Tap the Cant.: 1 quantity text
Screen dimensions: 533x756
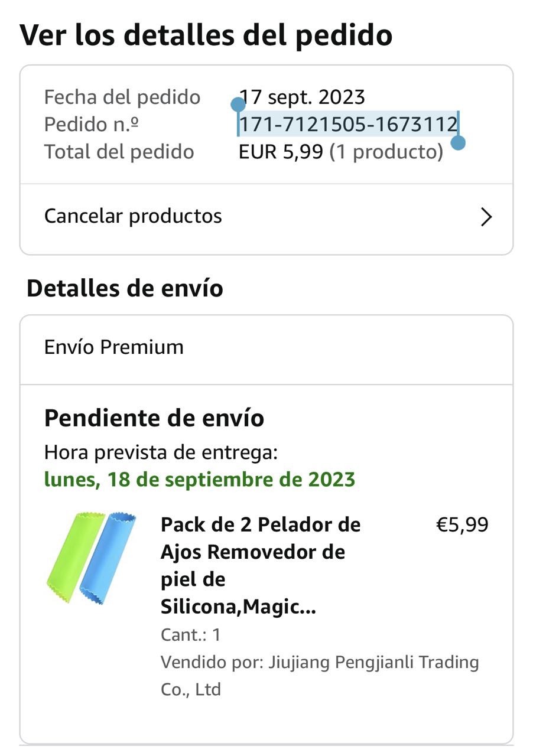point(190,635)
